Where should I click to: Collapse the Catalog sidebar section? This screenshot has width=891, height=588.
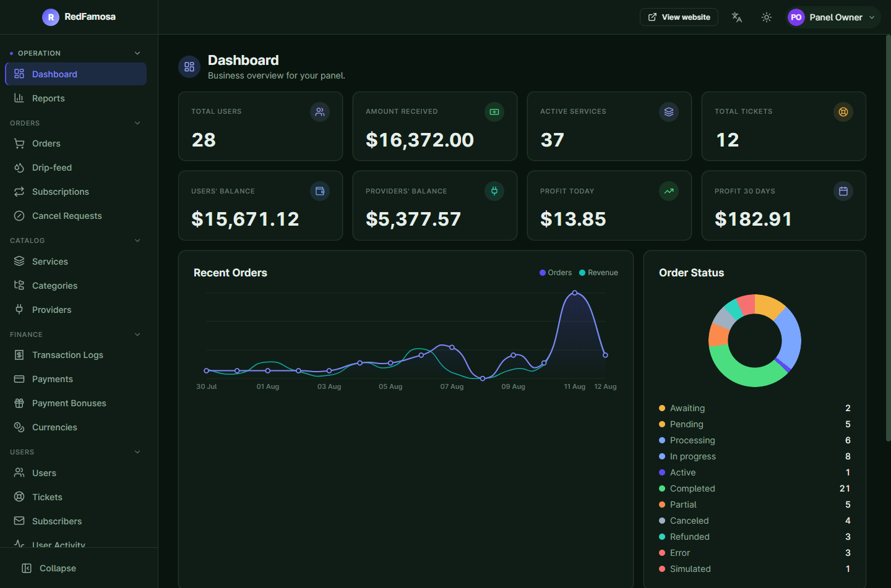pos(137,241)
